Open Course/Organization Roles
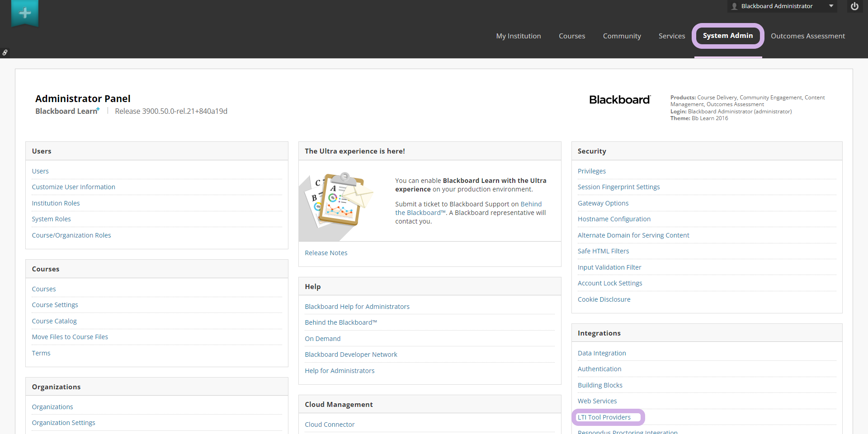This screenshot has width=868, height=434. point(71,235)
